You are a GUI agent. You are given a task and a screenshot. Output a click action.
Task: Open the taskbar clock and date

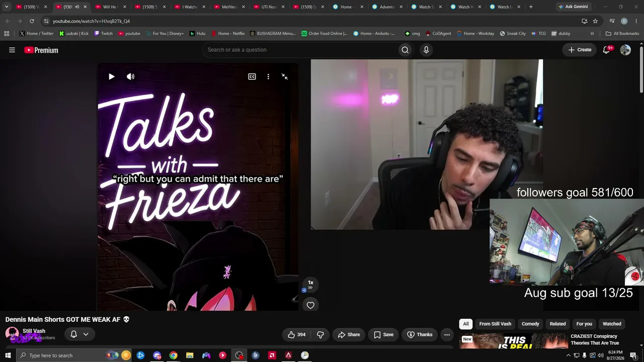click(615, 355)
